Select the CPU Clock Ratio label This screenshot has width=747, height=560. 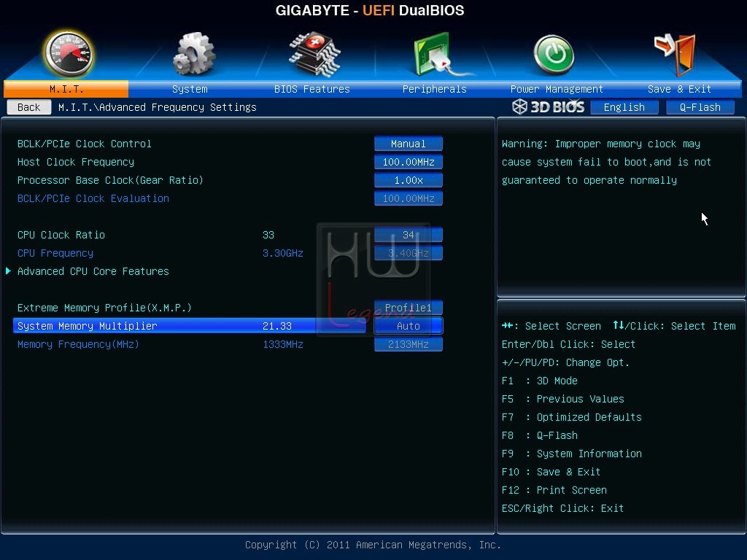tap(61, 235)
